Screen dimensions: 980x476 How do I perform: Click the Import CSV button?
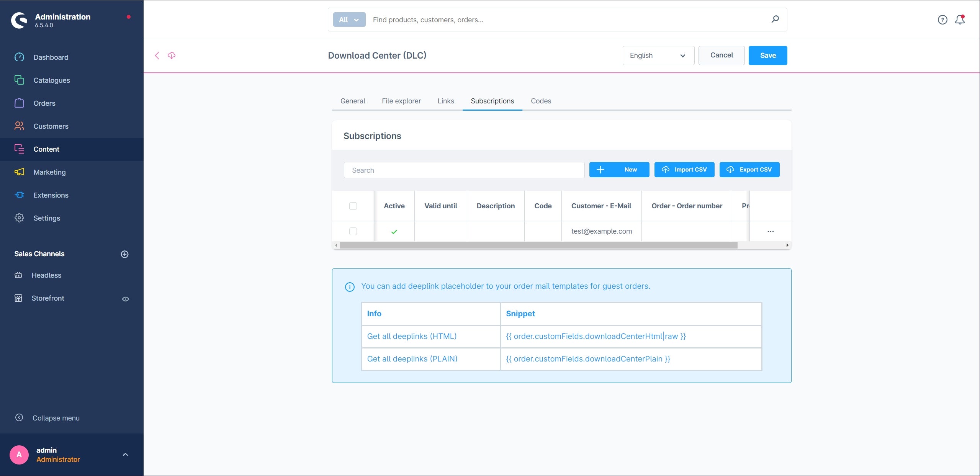[684, 170]
